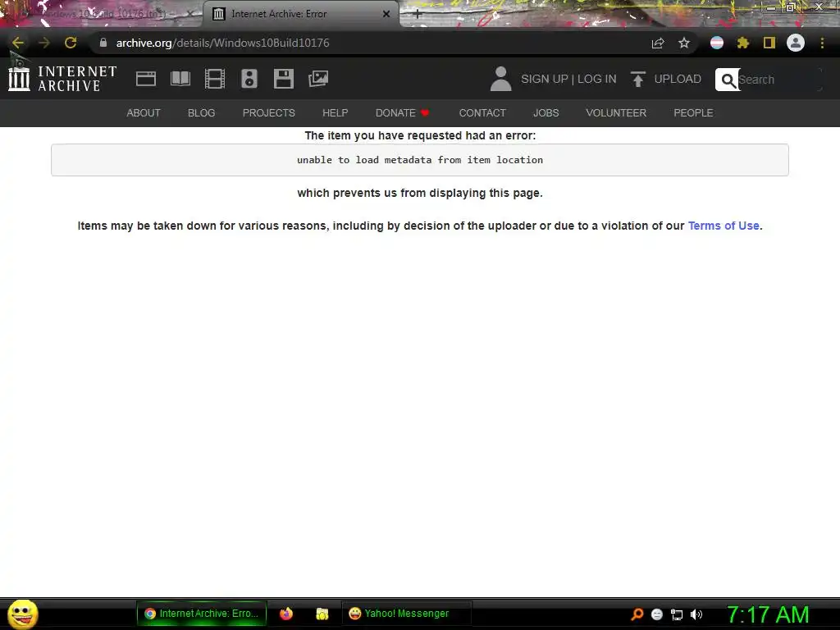
Task: Open the ABOUT menu item
Action: pyautogui.click(x=144, y=113)
